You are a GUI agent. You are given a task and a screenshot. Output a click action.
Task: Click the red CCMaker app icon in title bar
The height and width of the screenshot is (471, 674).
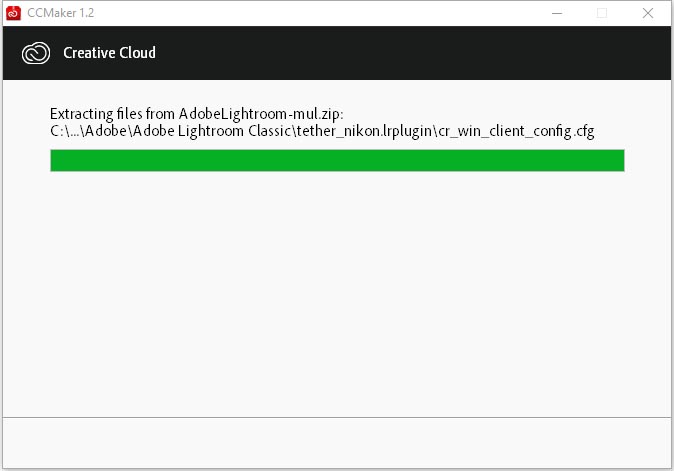[13, 13]
